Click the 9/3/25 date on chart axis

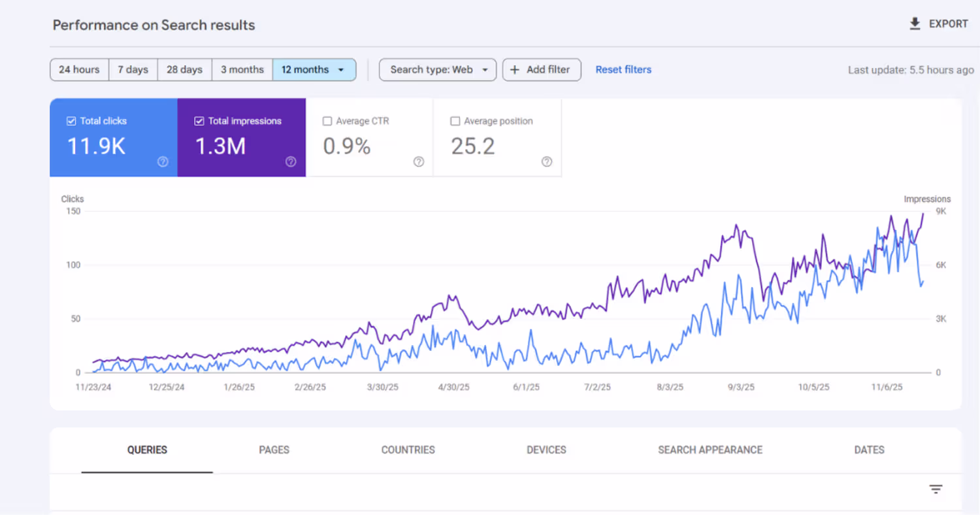[x=740, y=387]
